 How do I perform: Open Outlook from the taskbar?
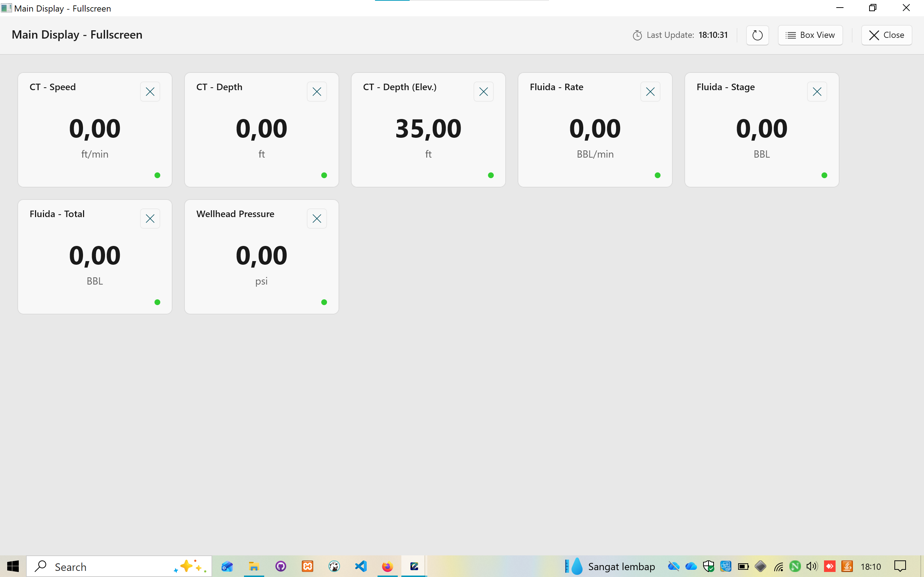tap(227, 566)
